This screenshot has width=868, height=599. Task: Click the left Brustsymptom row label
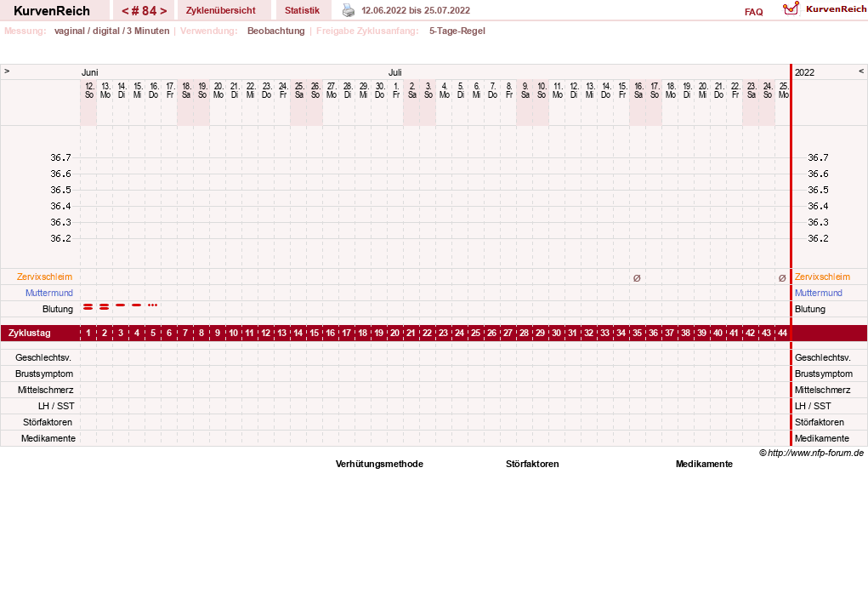[44, 374]
